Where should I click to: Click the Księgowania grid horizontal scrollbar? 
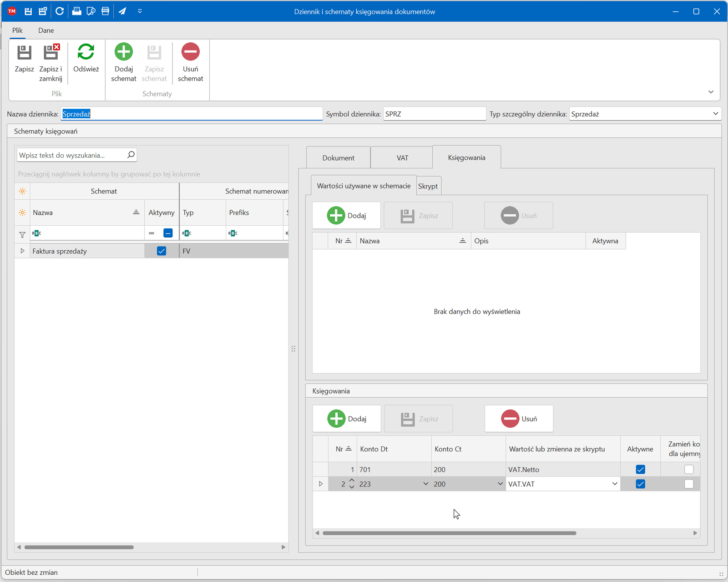coord(449,533)
